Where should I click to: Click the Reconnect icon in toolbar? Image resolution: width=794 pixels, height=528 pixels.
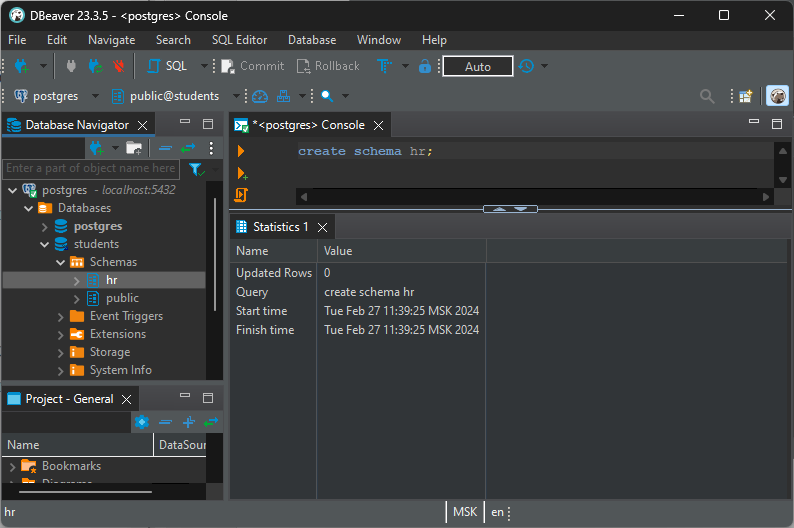coord(95,66)
